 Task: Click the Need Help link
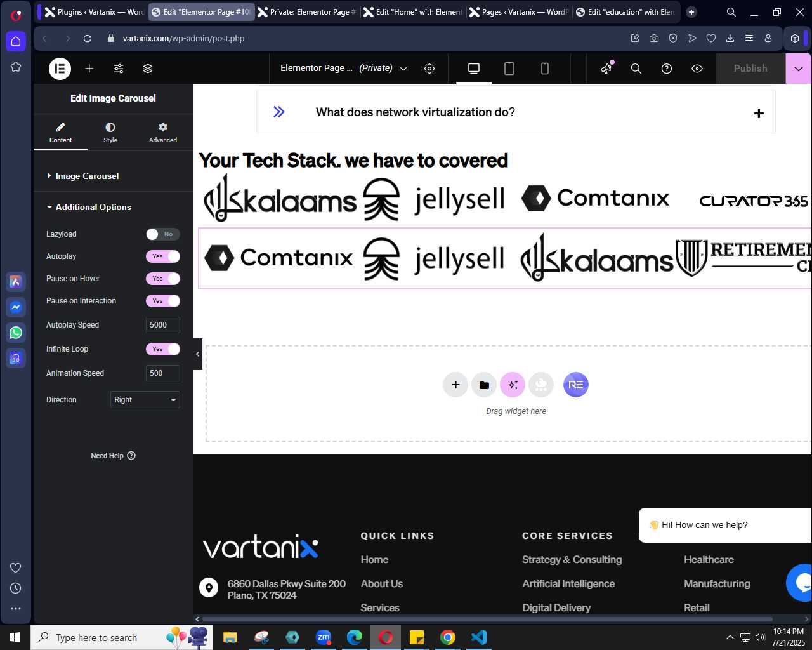point(113,456)
